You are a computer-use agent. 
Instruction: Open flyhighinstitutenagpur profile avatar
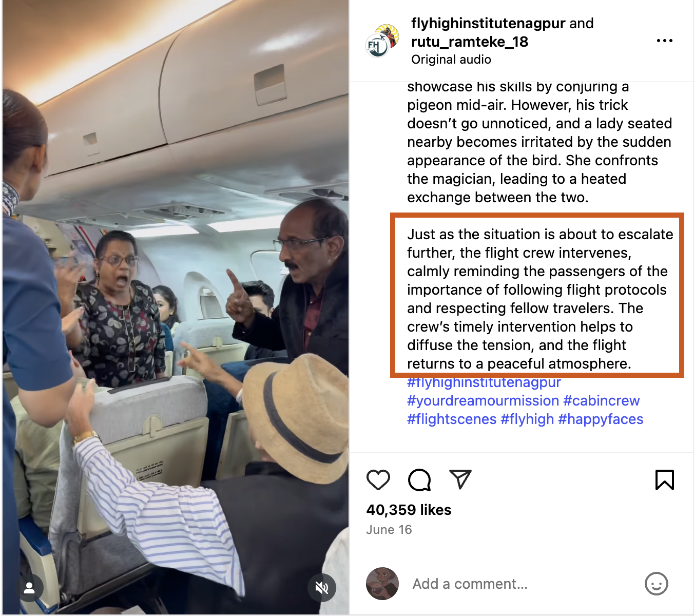382,40
